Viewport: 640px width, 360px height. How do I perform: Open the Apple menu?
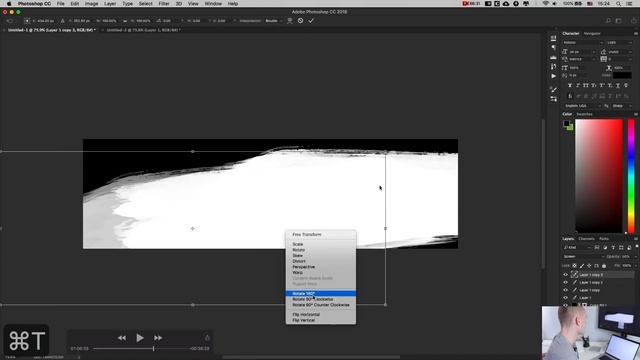(9, 4)
